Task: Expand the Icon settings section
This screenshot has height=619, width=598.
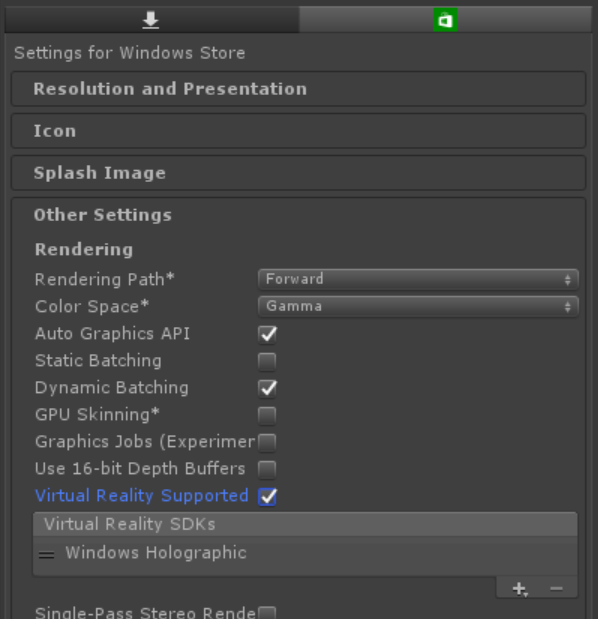Action: 298,131
